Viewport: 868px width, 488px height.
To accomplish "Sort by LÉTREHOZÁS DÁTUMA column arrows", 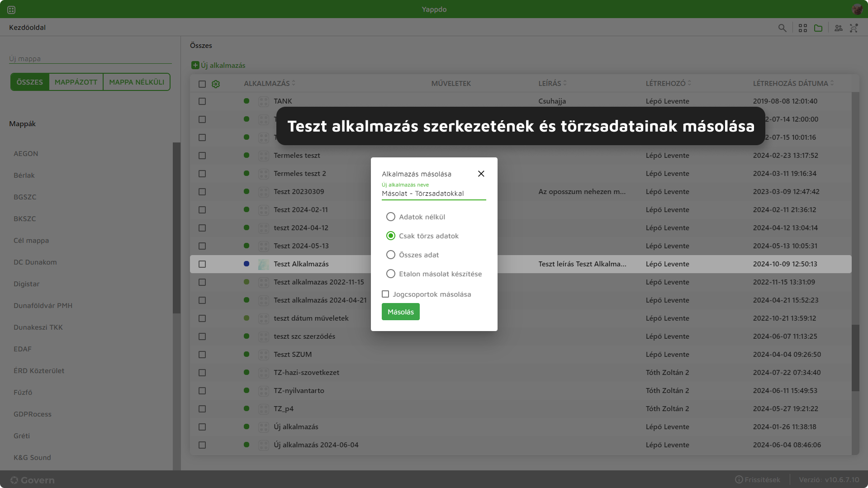I will click(832, 83).
